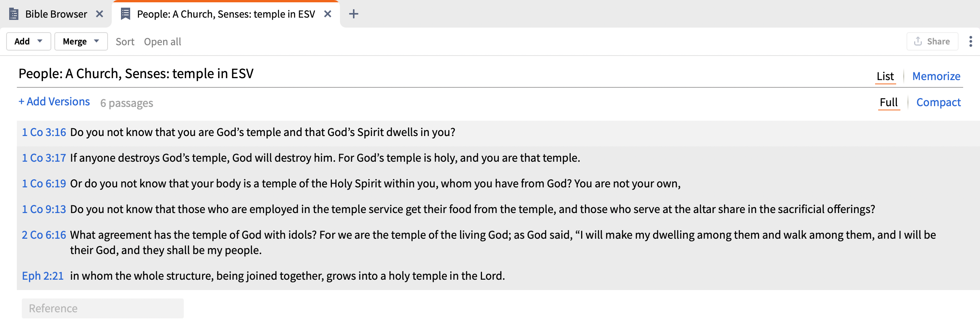Image resolution: width=980 pixels, height=323 pixels.
Task: Open the 1 Co 9:13 reference
Action: (x=44, y=209)
